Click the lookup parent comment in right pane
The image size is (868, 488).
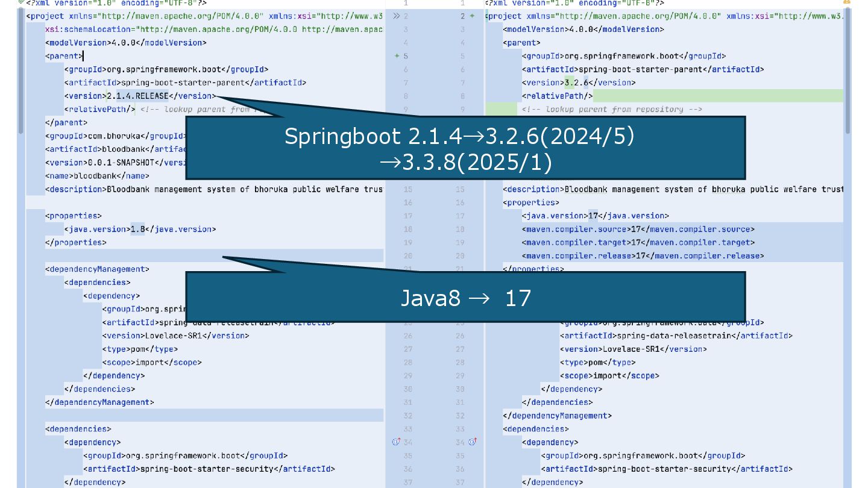coord(612,109)
